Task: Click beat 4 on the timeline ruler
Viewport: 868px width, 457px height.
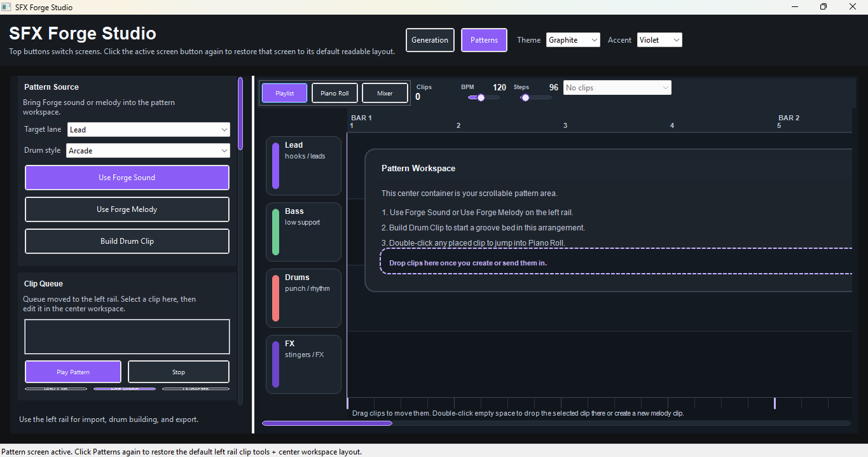Action: tap(672, 126)
